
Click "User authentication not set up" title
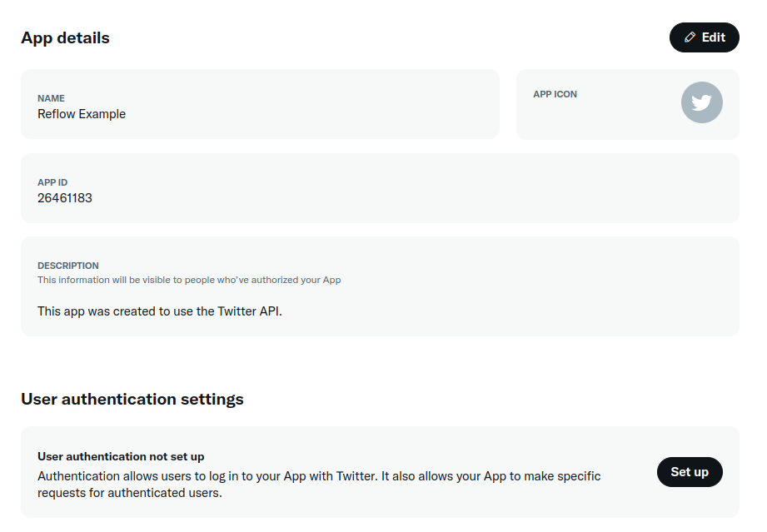121,457
